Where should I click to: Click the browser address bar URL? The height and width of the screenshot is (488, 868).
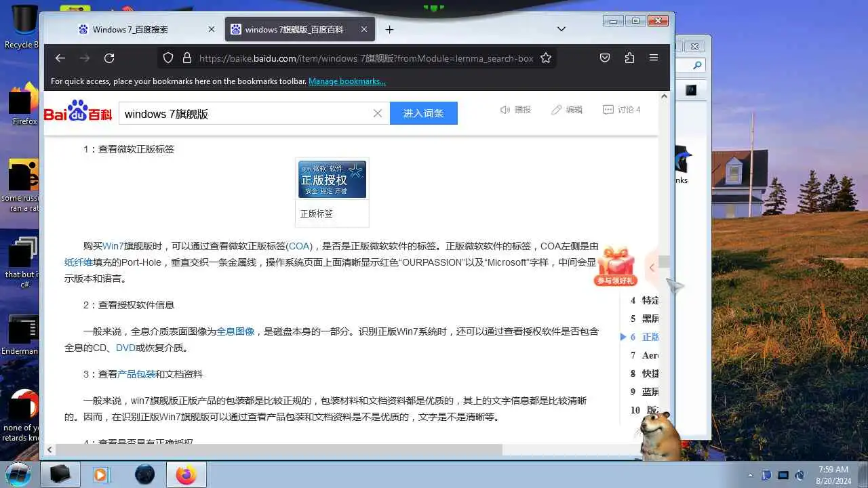point(366,58)
